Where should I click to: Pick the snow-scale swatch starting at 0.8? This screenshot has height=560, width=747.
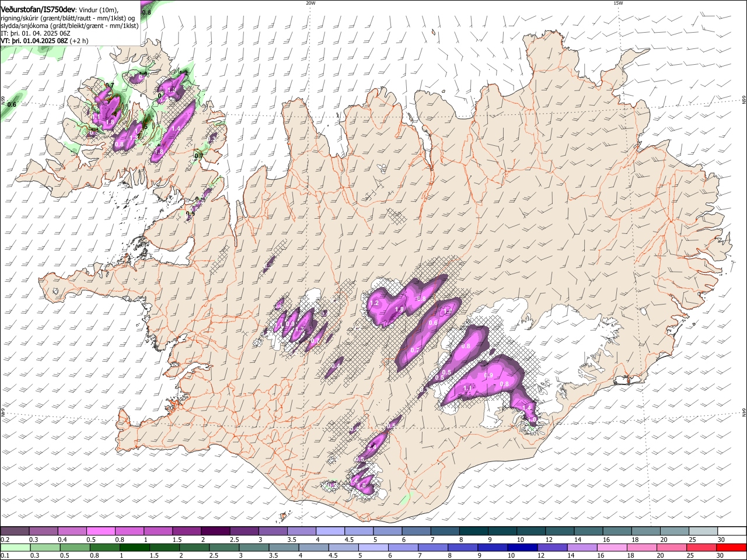(129, 531)
